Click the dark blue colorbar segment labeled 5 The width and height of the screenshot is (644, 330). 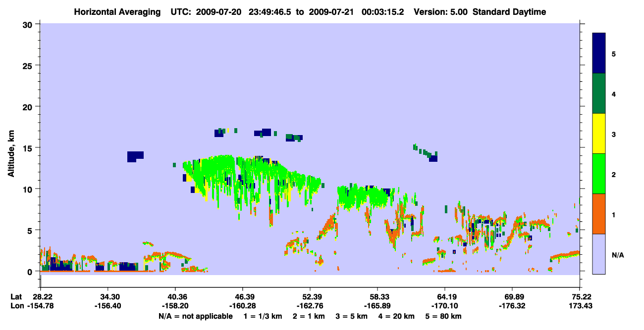click(x=599, y=53)
